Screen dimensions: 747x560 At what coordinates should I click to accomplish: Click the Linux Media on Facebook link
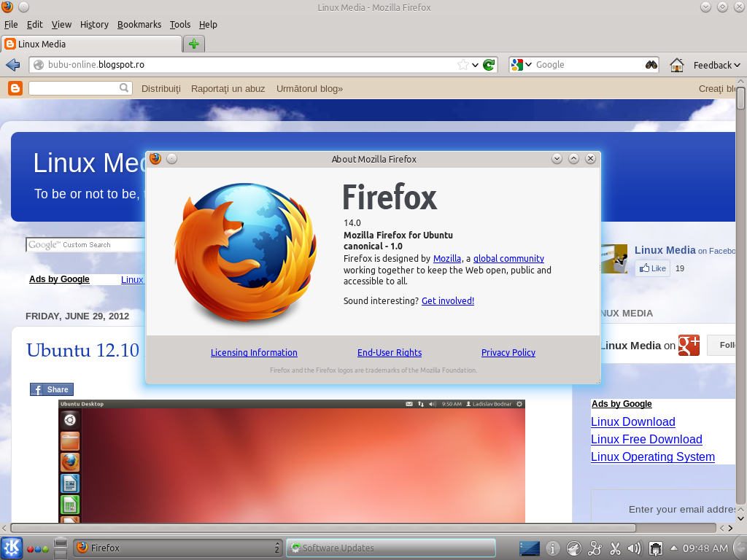pyautogui.click(x=684, y=251)
